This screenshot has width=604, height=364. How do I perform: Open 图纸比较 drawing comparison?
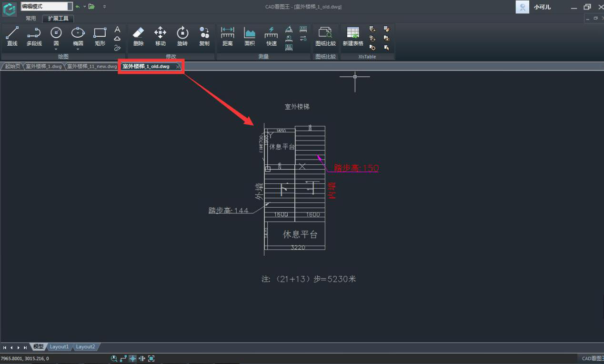pyautogui.click(x=325, y=37)
